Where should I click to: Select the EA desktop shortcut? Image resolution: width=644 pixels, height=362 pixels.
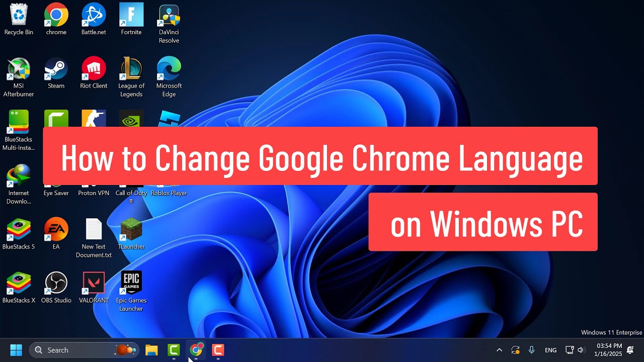(56, 234)
